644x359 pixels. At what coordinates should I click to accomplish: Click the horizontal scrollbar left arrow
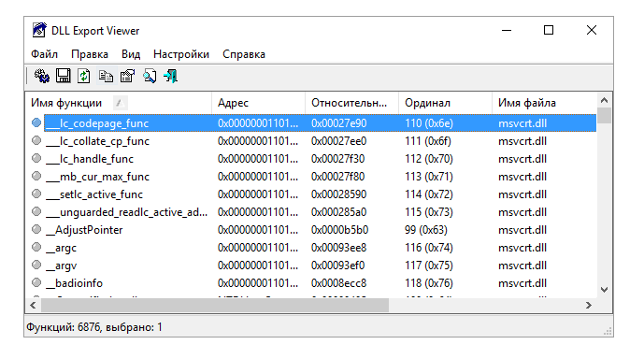33,305
